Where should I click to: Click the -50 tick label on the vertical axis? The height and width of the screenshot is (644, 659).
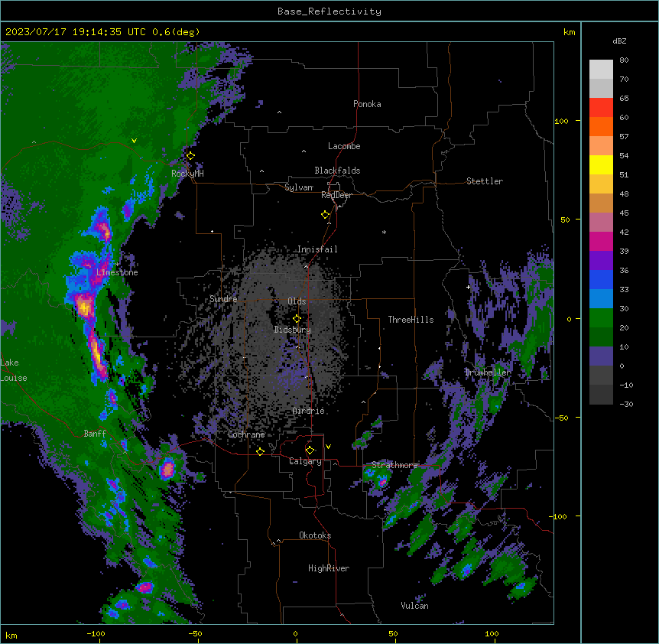point(561,418)
